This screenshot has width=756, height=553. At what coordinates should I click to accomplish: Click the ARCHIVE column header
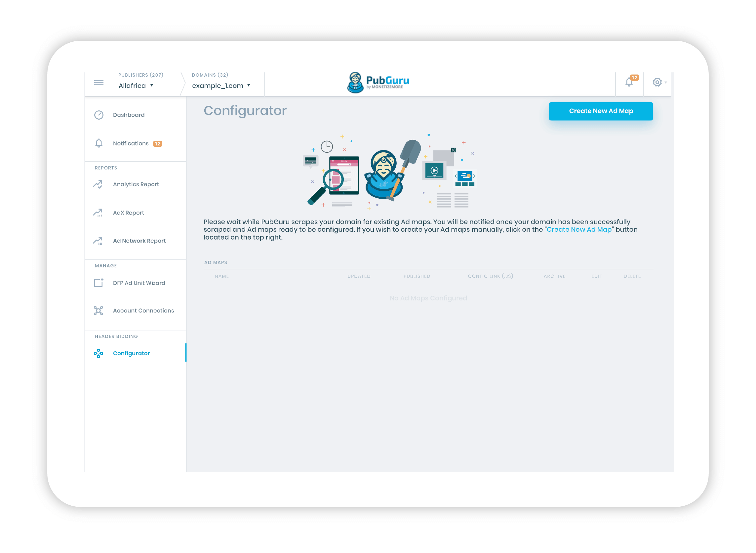[554, 276]
